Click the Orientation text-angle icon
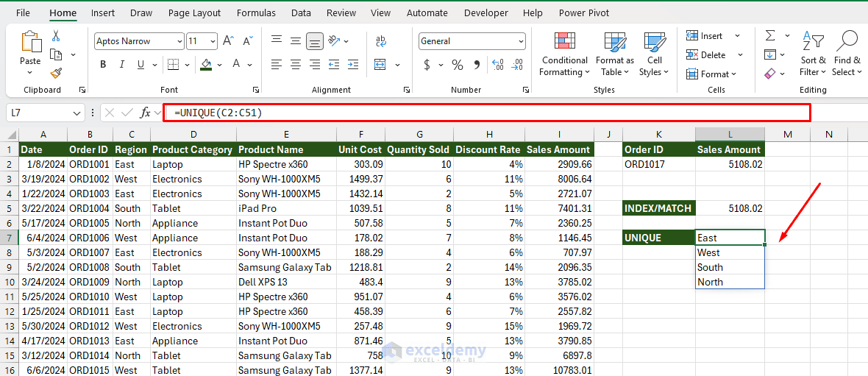The height and width of the screenshot is (376, 868). pos(335,40)
